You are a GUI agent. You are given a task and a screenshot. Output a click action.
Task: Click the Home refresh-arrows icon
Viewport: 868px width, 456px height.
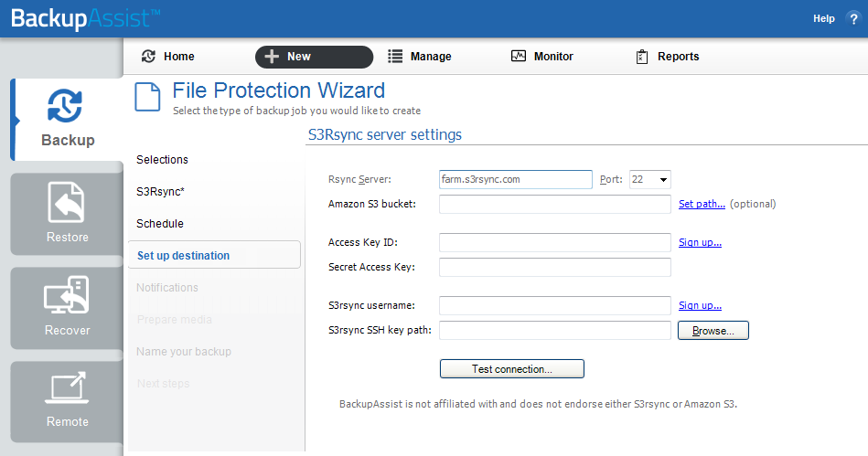tap(148, 56)
